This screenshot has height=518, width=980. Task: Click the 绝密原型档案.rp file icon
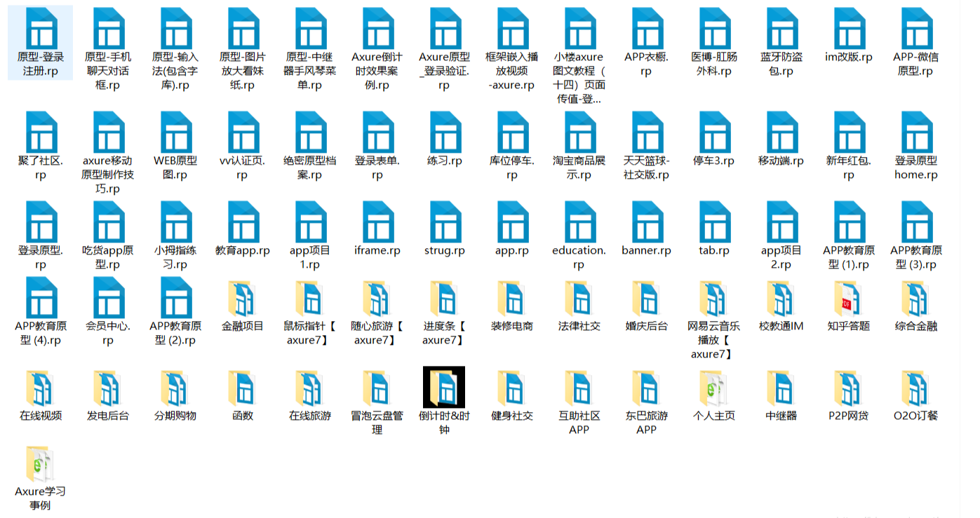(x=311, y=132)
